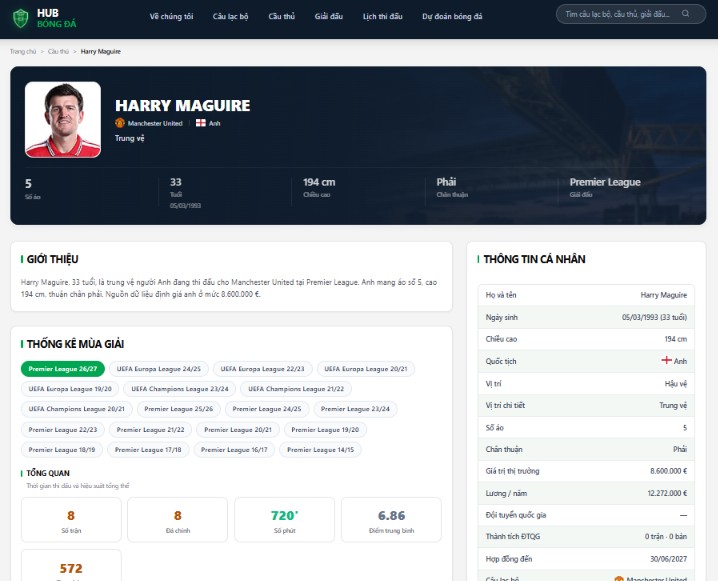The height and width of the screenshot is (581, 718).
Task: Select UEFA Champions League 21/22 season
Action: pyautogui.click(x=296, y=389)
